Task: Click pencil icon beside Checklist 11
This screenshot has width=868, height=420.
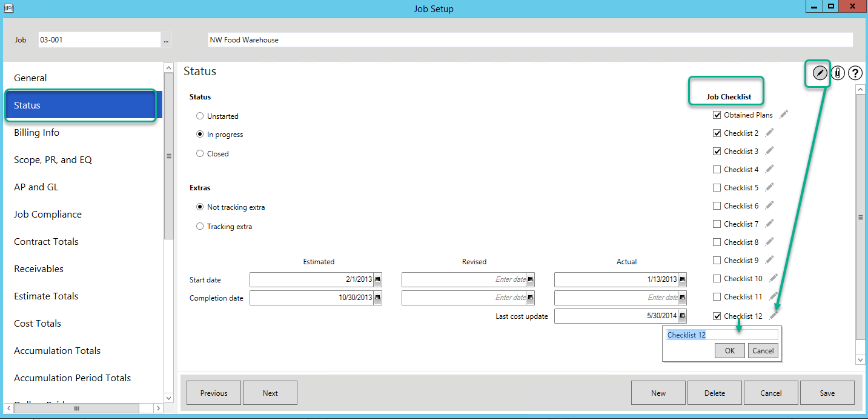Action: (x=774, y=296)
